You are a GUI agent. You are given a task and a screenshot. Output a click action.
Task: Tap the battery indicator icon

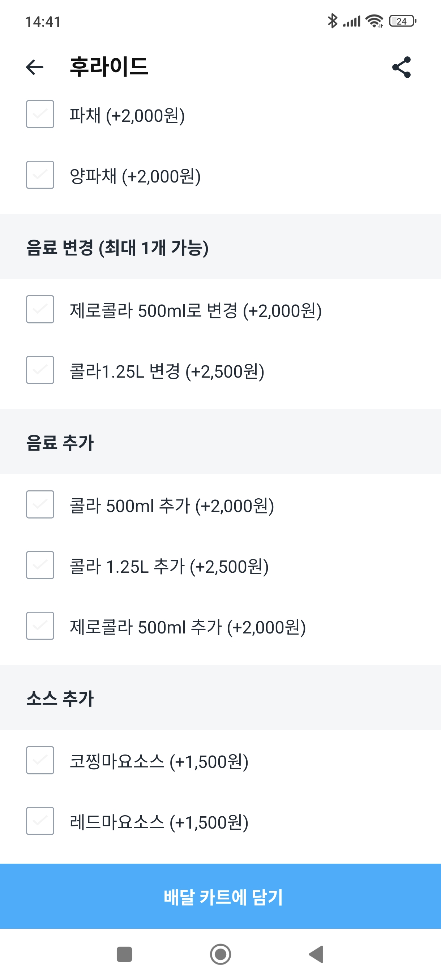pos(402,21)
